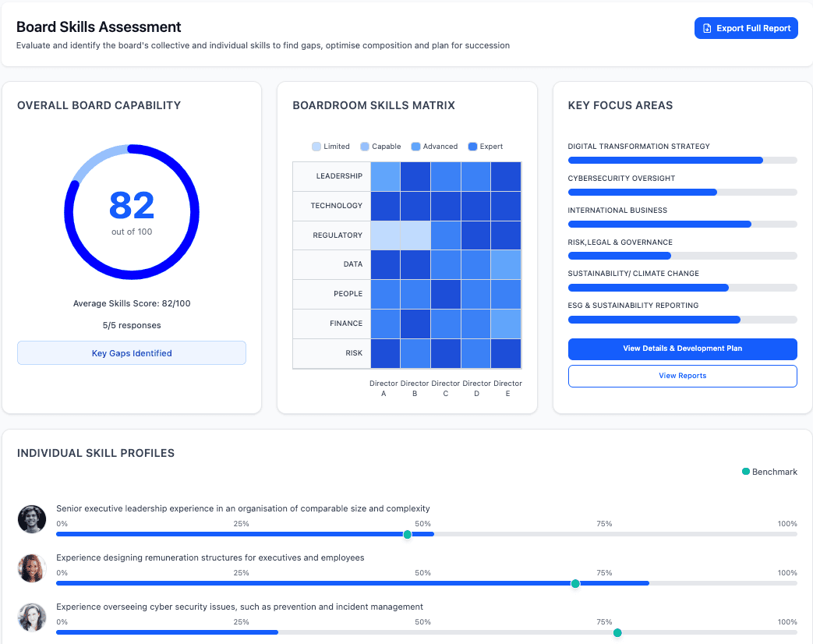Click the Digital Transformation Strategy progress bar
The width and height of the screenshot is (813, 644).
[682, 161]
